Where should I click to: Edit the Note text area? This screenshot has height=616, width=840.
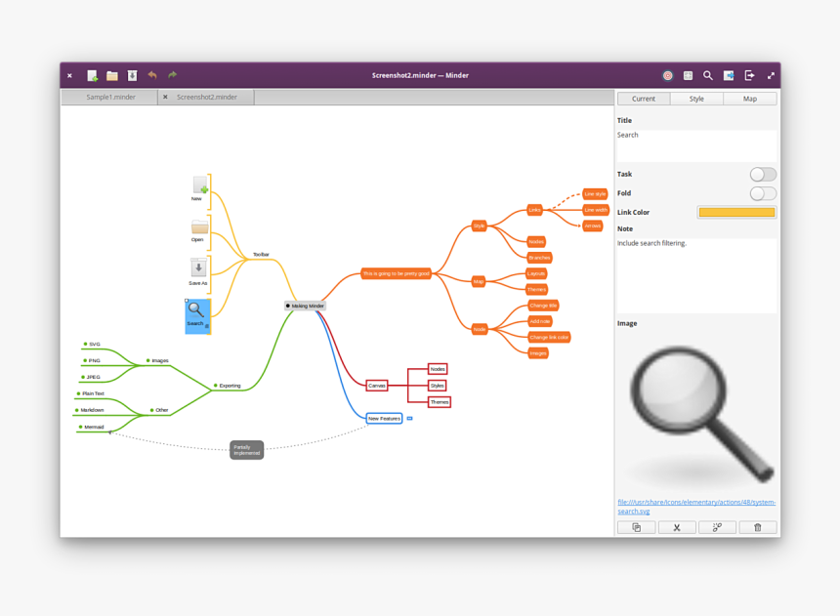(696, 275)
